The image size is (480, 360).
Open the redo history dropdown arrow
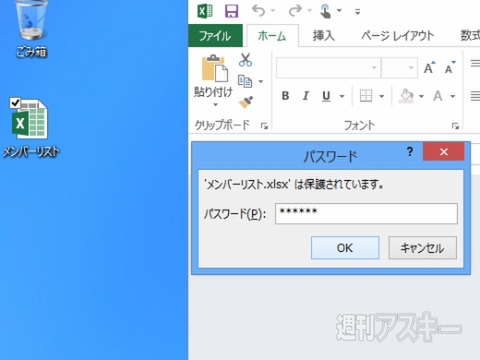click(310, 11)
